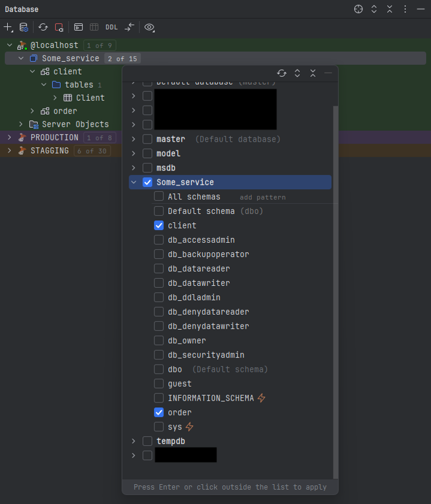Check the db_accessadmin checkbox
Viewport: 431px width, 504px height.
pos(159,240)
